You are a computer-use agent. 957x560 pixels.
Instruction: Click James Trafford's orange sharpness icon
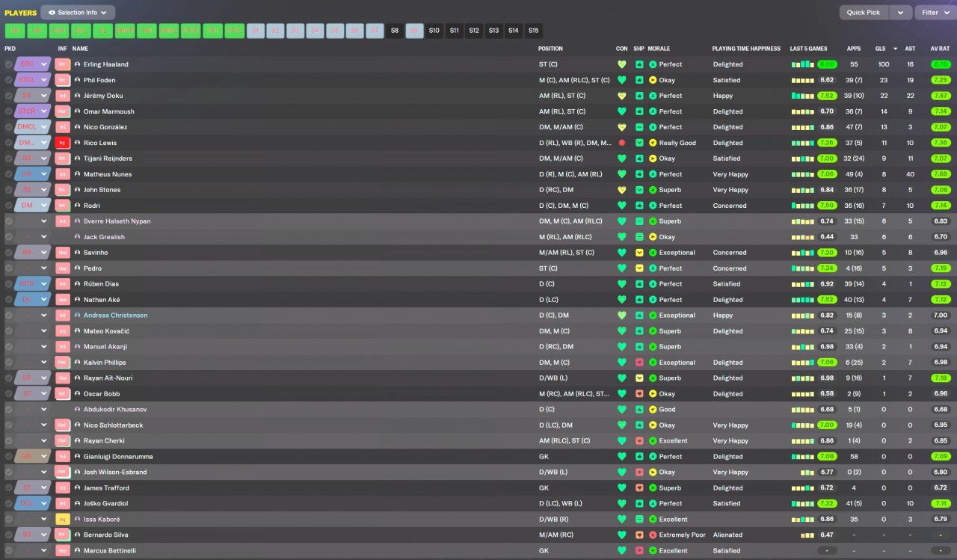pyautogui.click(x=639, y=488)
